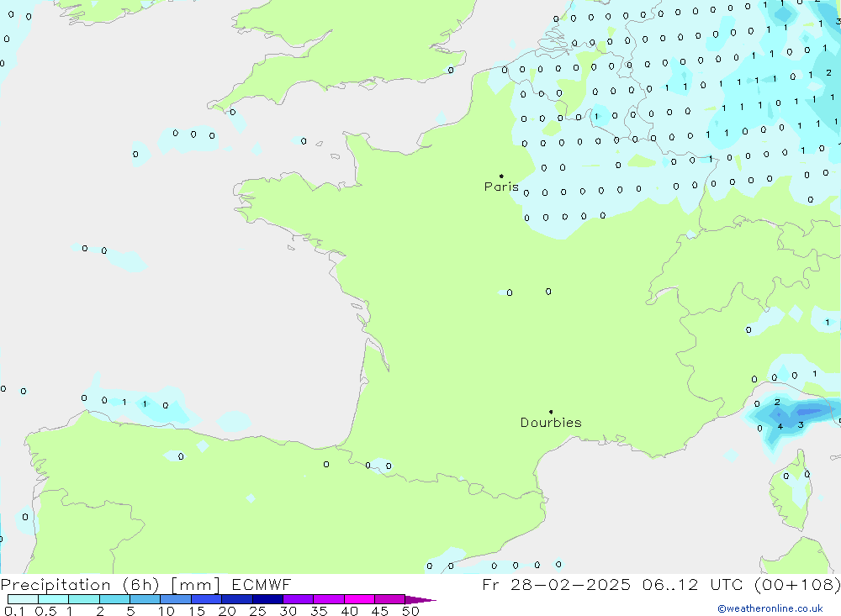Image resolution: width=841 pixels, height=616 pixels.
Task: Click the legend label 25
Action: tap(257, 611)
